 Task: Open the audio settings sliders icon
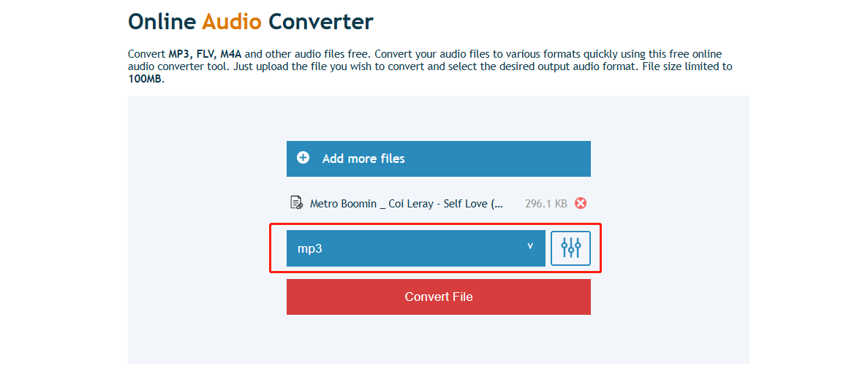point(570,248)
